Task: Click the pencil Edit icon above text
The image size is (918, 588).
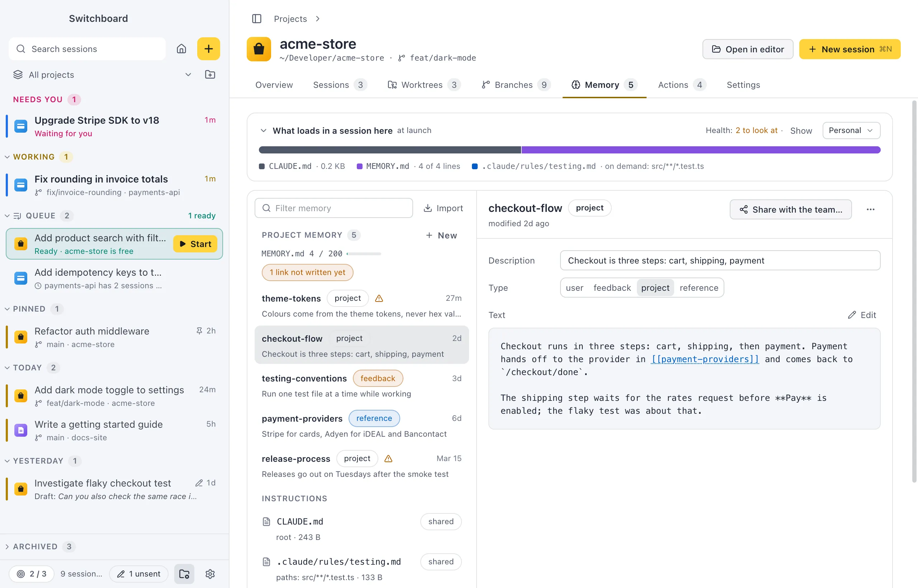Action: pyautogui.click(x=862, y=315)
